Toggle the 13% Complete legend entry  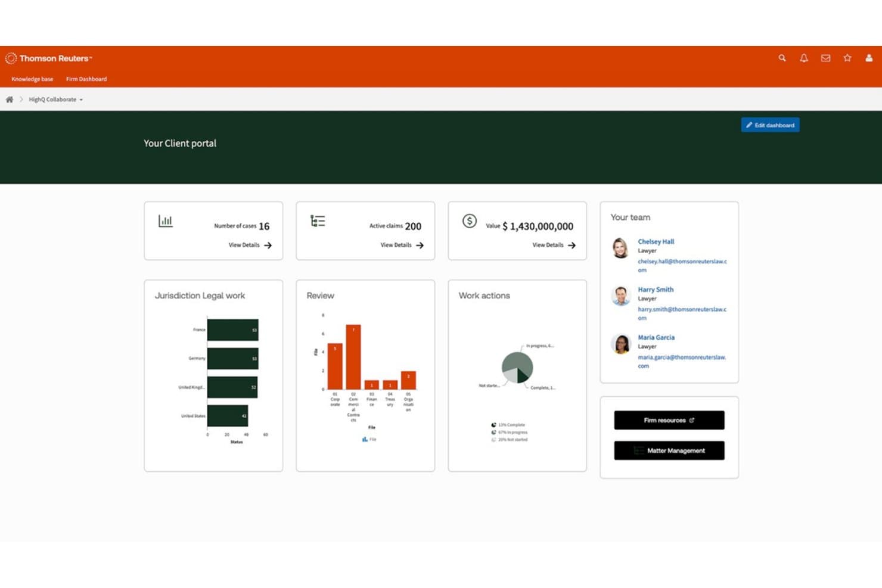[508, 425]
